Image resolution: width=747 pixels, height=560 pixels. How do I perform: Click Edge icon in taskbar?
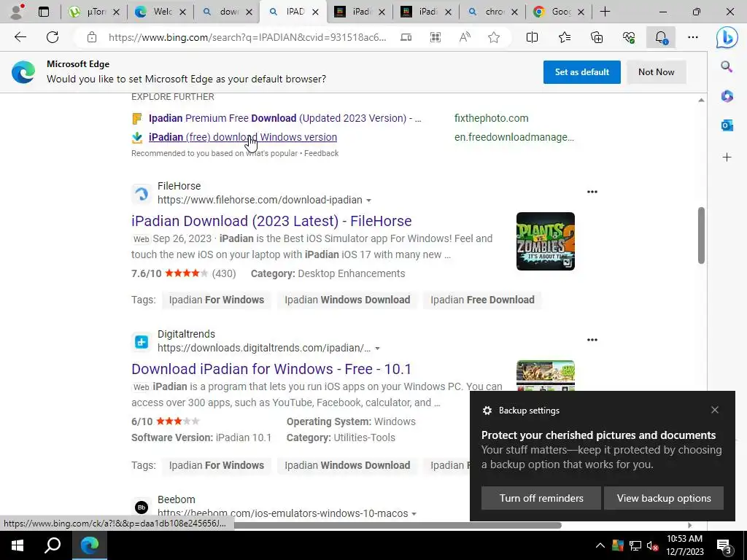coord(90,545)
